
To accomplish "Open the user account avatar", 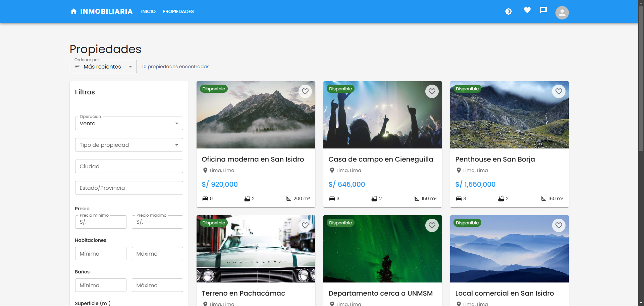I will coord(562,13).
